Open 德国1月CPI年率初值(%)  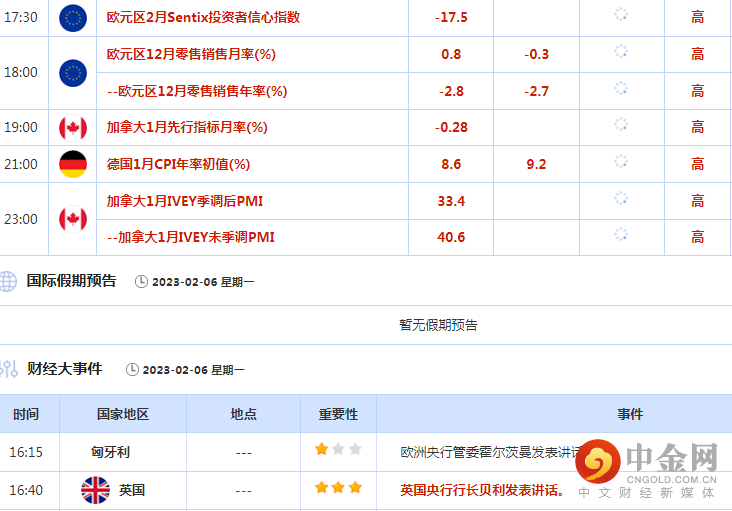(178, 164)
